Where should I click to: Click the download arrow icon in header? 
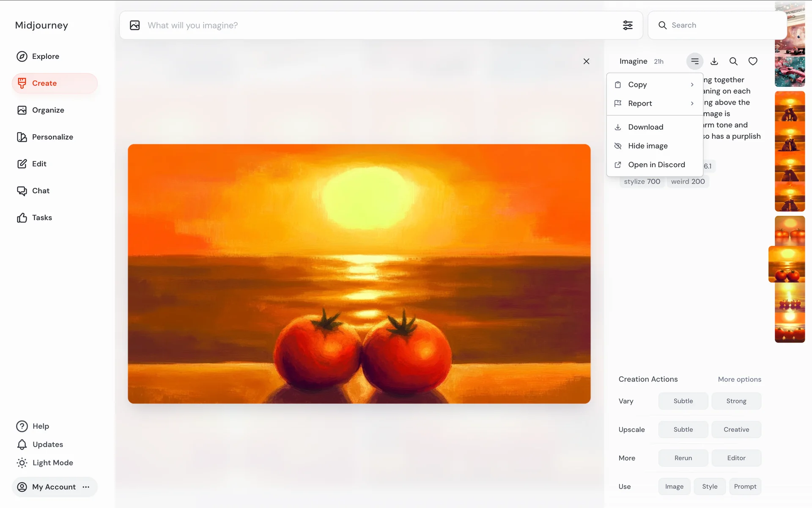point(714,61)
